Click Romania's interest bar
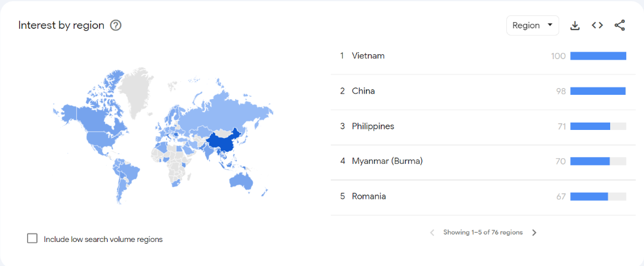644x266 pixels. [598, 196]
